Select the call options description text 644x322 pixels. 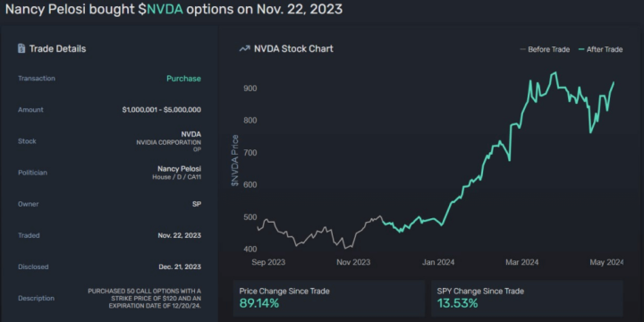[145, 299]
